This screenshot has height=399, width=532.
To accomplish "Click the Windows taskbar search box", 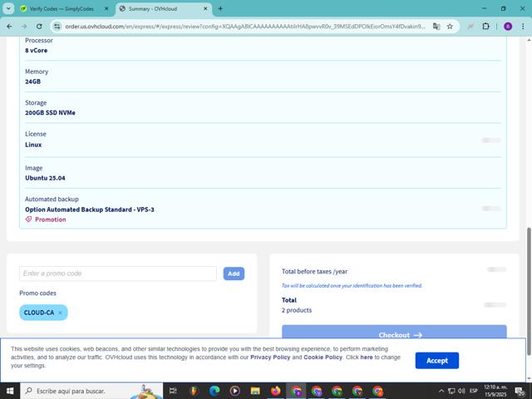I will 91,391.
